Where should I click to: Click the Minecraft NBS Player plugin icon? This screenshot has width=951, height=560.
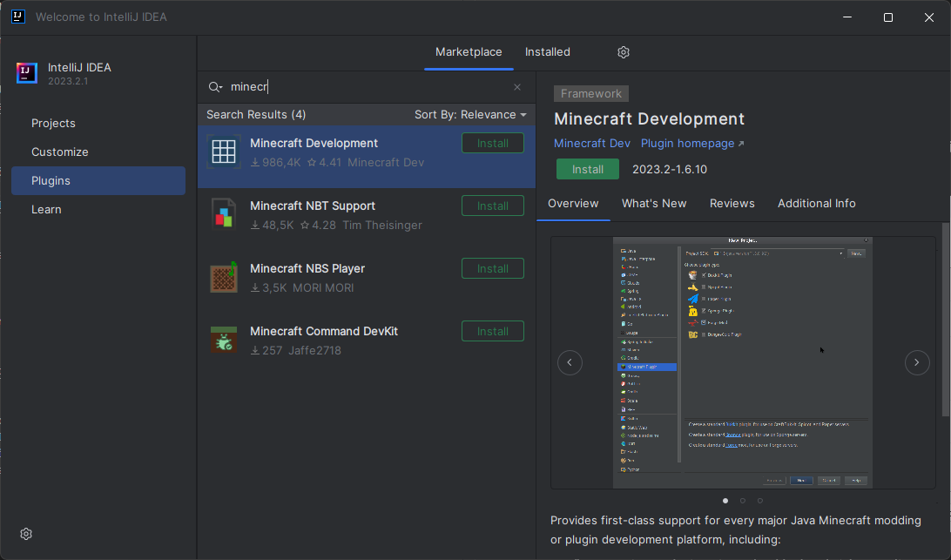224,276
